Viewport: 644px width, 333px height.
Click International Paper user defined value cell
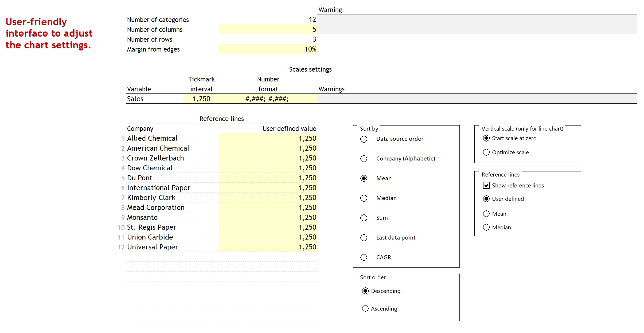click(268, 188)
